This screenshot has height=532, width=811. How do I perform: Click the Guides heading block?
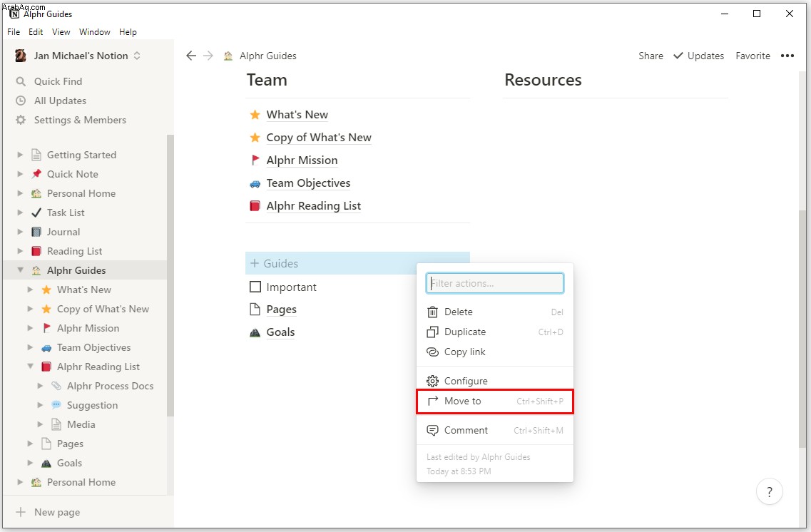357,263
